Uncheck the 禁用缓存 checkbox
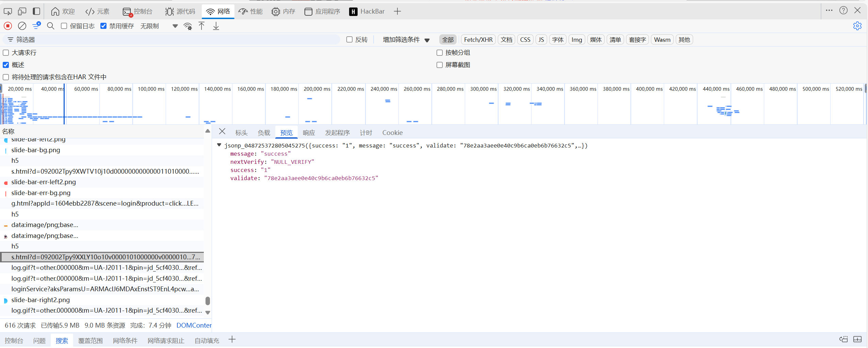 103,26
